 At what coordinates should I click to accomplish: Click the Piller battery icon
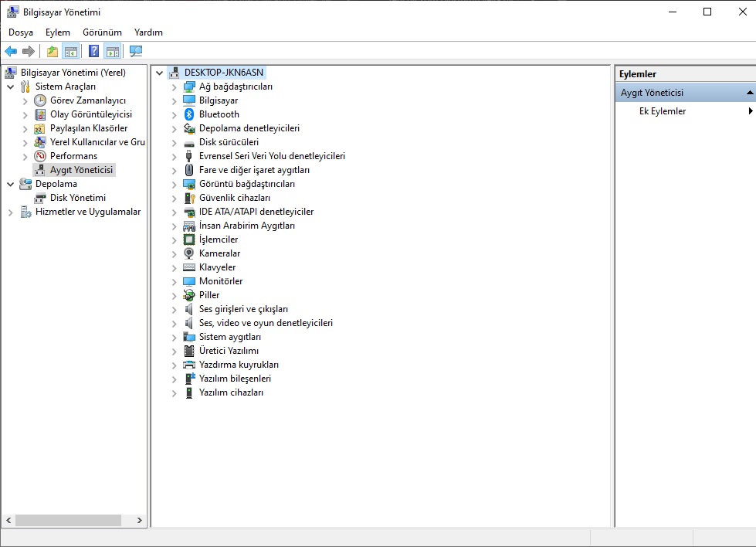click(x=189, y=295)
